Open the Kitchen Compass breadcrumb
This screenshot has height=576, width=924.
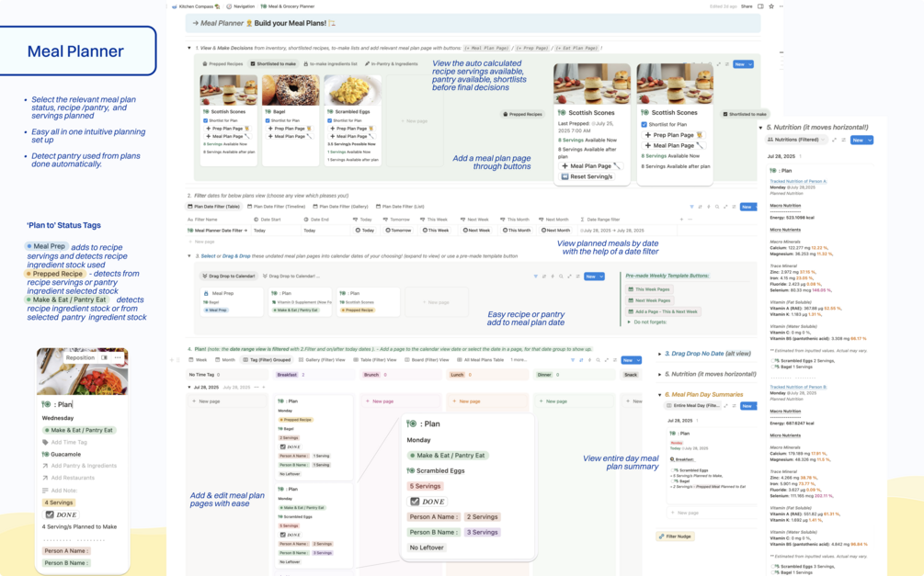[196, 6]
